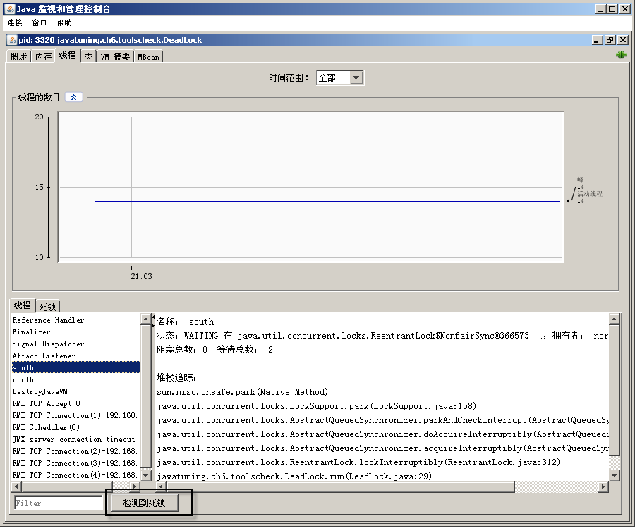This screenshot has width=636, height=528.
Task: Open the 帮助 (Help) menu
Action: coord(64,22)
